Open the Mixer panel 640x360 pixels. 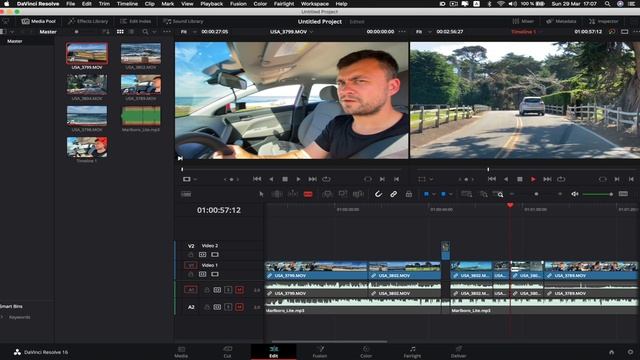pyautogui.click(x=523, y=21)
